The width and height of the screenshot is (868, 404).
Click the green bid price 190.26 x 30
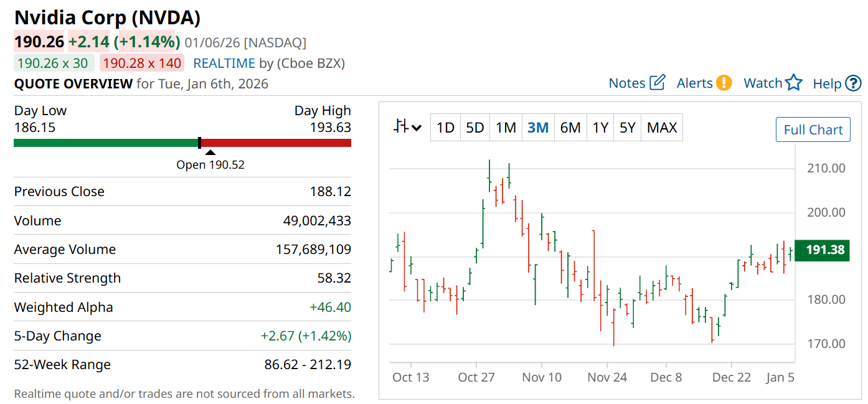pos(53,63)
